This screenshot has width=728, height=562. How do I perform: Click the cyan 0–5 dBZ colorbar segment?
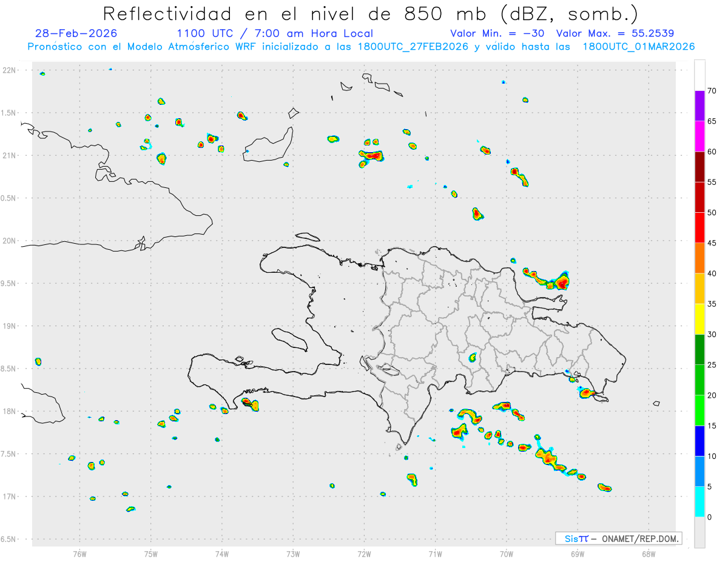point(699,502)
